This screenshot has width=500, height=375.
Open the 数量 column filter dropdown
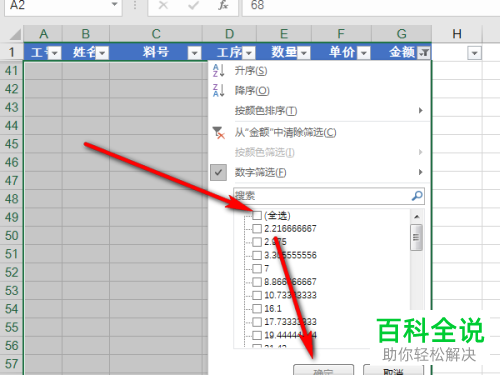304,53
